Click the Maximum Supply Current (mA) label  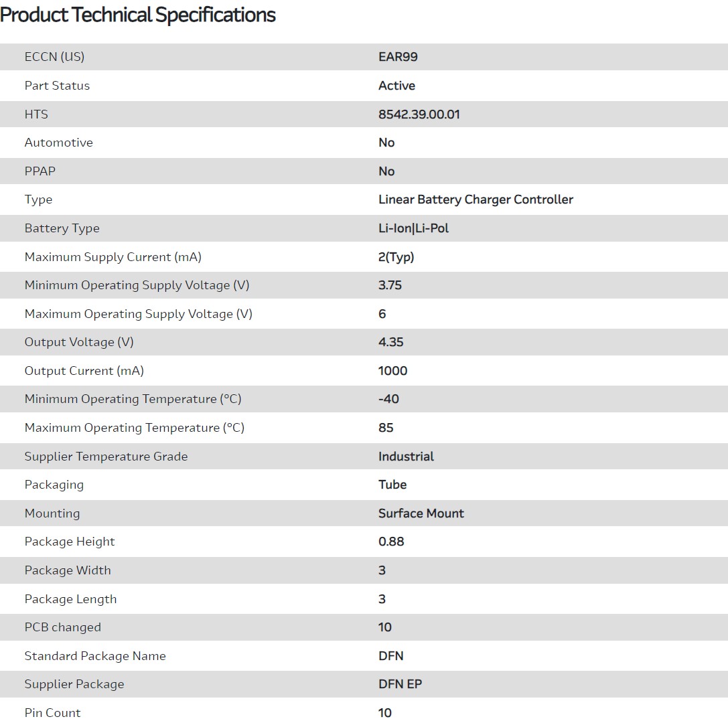pyautogui.click(x=113, y=257)
